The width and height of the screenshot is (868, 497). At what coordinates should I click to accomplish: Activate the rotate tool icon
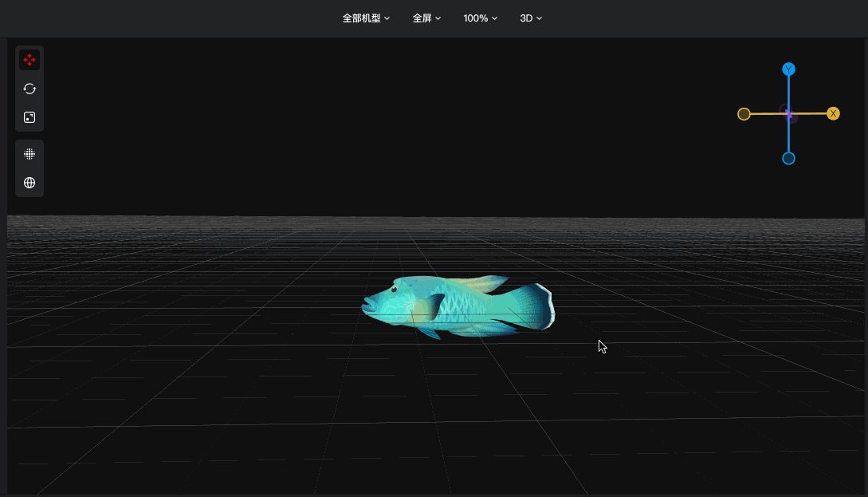29,89
